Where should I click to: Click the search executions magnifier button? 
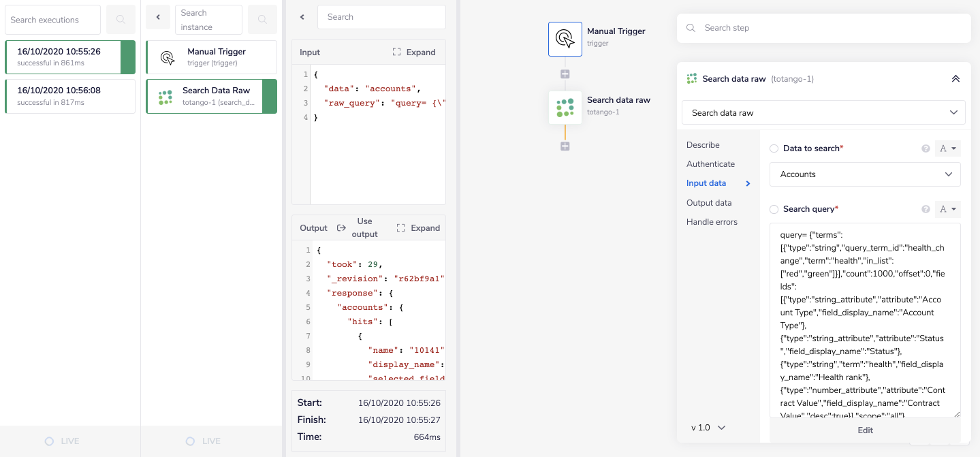(121, 20)
